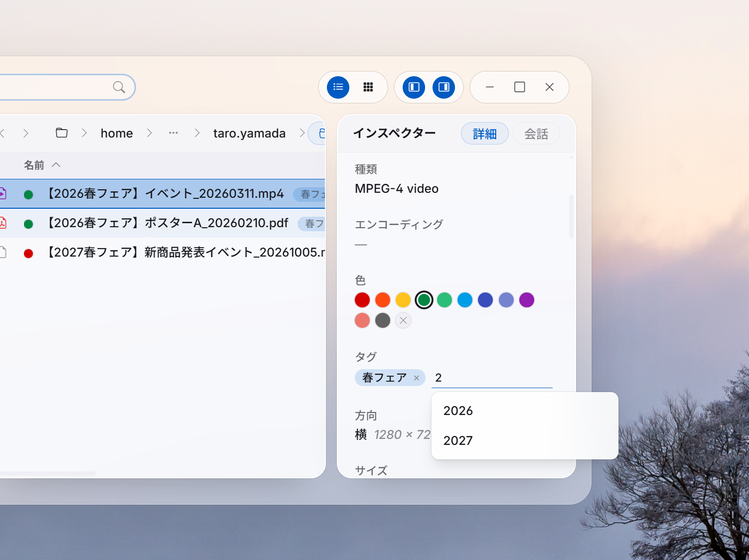
Task: Remove the 春フェア tag
Action: [417, 378]
